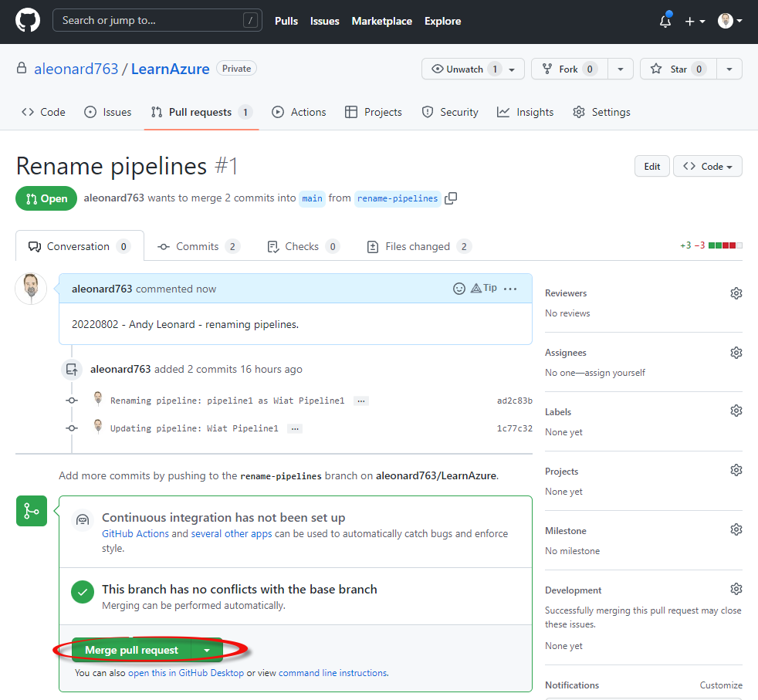Open the Milestone gear settings
Viewport: 758px width, 700px height.
tap(736, 530)
